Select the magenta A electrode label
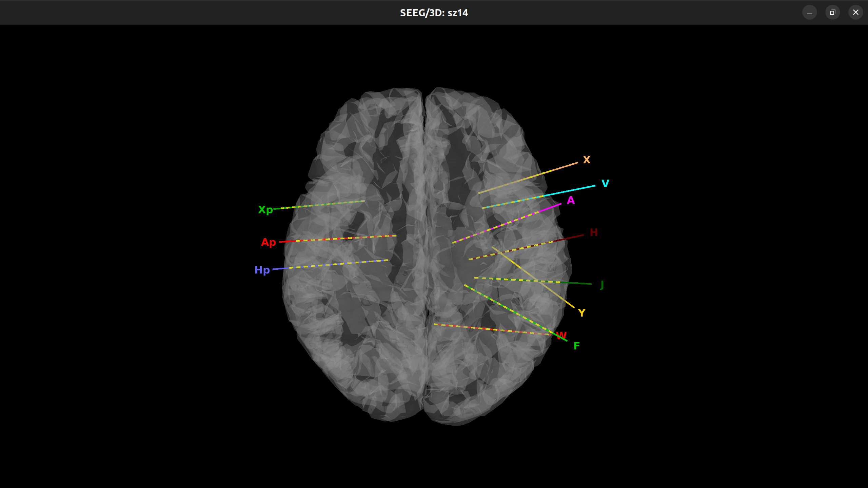The height and width of the screenshot is (488, 868). click(x=571, y=200)
